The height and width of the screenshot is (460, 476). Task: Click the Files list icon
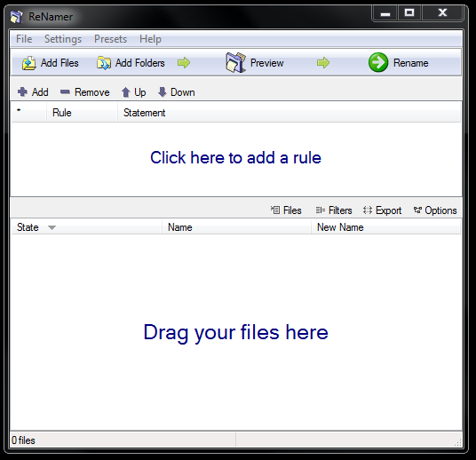point(275,210)
